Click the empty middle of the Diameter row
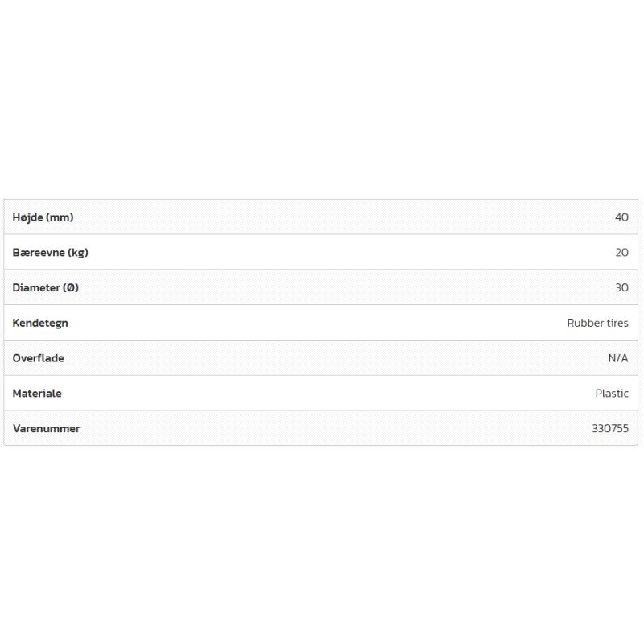This screenshot has width=644, height=644. (322, 287)
